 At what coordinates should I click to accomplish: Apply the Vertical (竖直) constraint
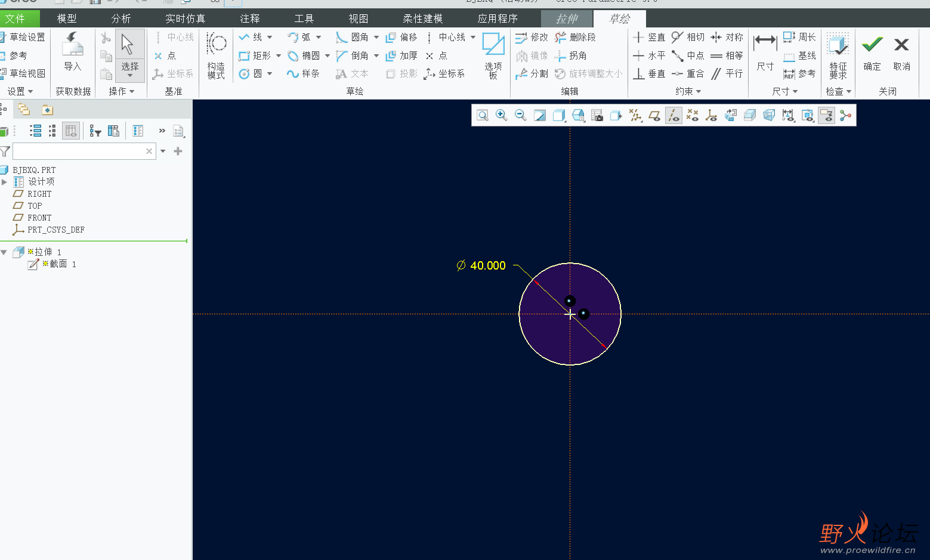pos(649,37)
